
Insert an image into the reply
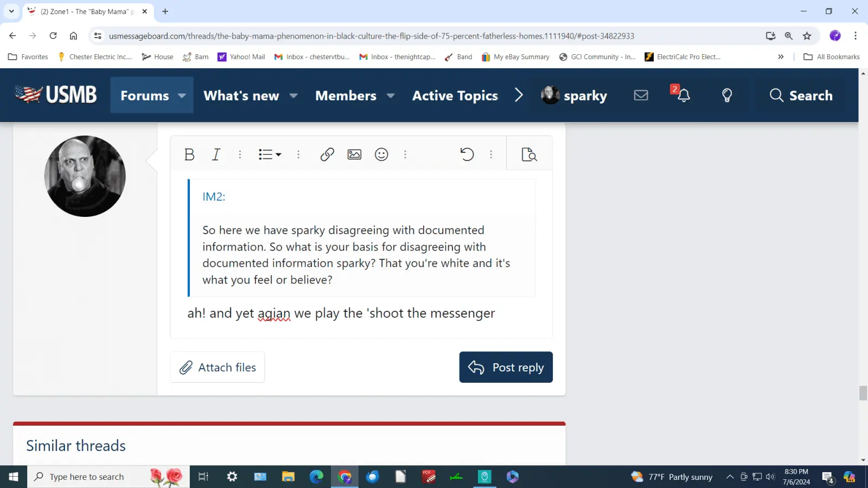(354, 155)
